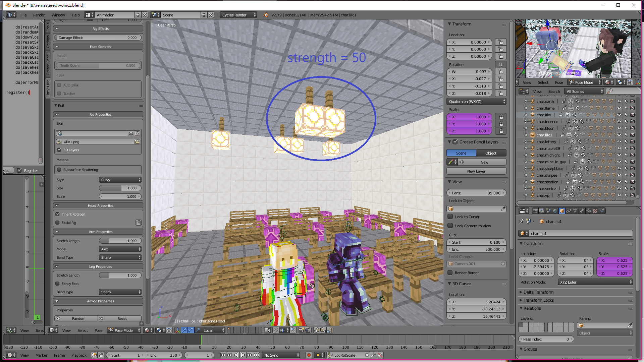The image size is (644, 362).
Task: Click the eyedropper in Lock to Object
Action: point(503,208)
